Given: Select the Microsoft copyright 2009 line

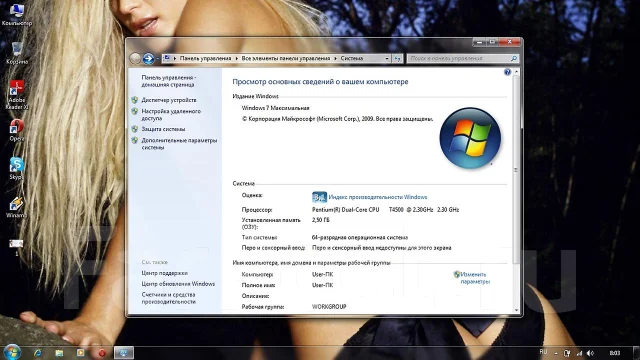Looking at the screenshot, I should click(338, 119).
